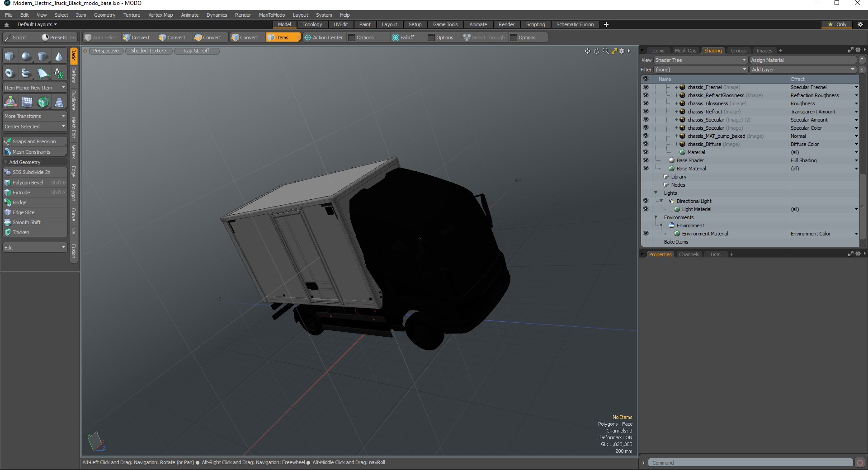Toggle visibility of chassis_MAT_bump_baked layer
The width and height of the screenshot is (868, 470).
click(x=646, y=136)
